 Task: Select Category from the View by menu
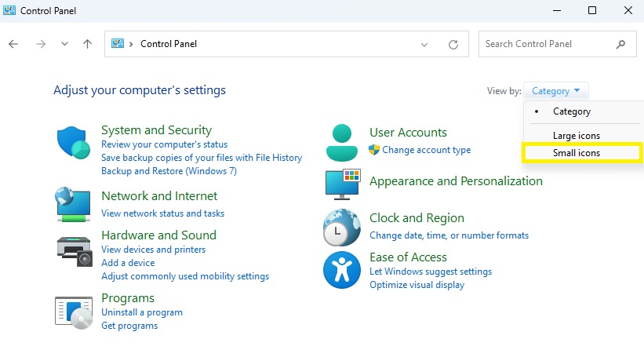571,111
